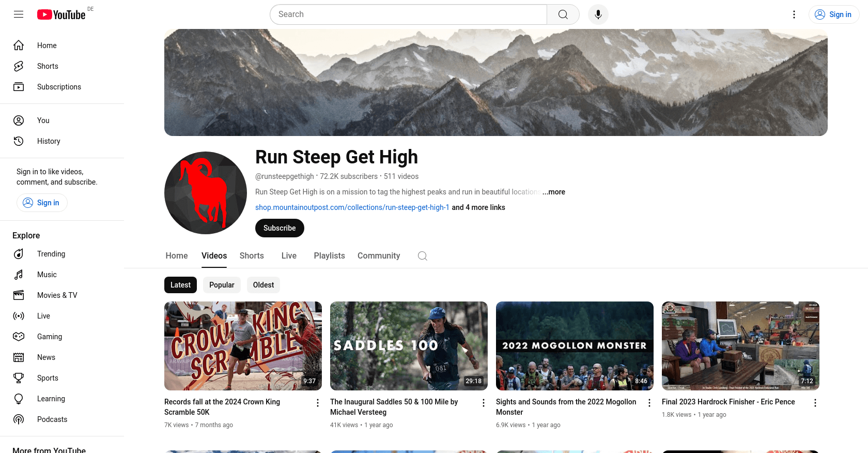Play the Saddles 100 video thumbnail

(x=409, y=345)
